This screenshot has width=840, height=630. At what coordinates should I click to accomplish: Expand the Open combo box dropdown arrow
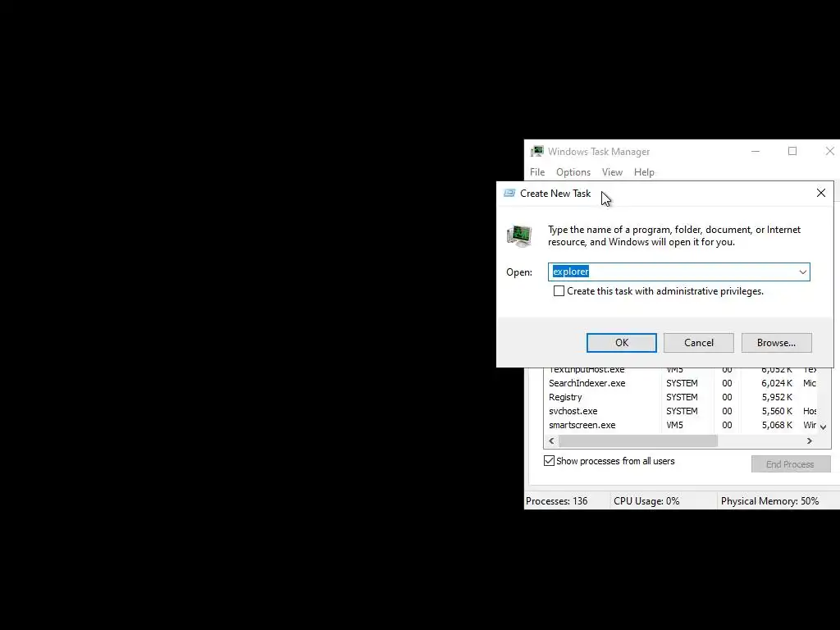[x=802, y=272]
